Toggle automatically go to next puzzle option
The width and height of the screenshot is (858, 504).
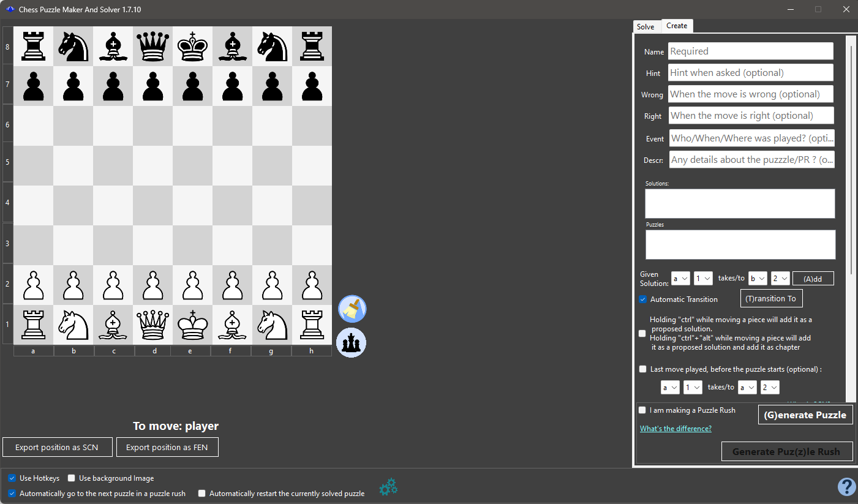pos(12,494)
